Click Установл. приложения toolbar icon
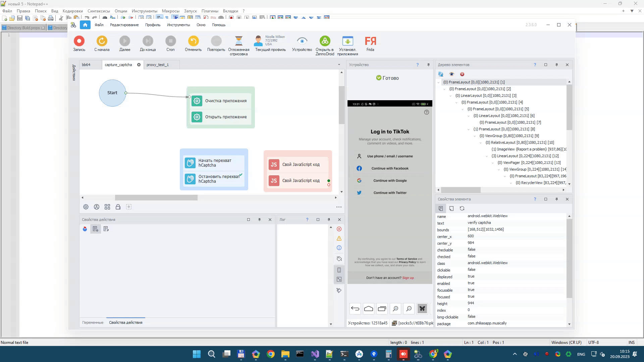The image size is (644, 362). 347,41
